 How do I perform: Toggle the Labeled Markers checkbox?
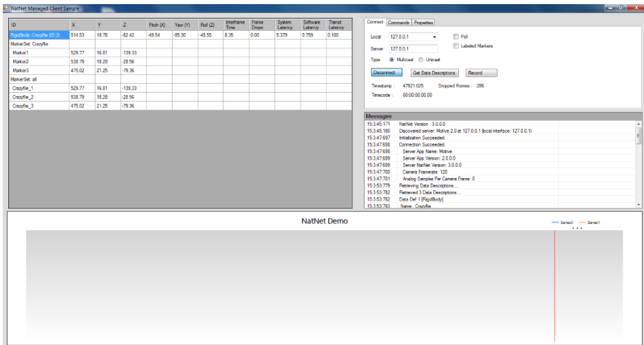pos(455,46)
